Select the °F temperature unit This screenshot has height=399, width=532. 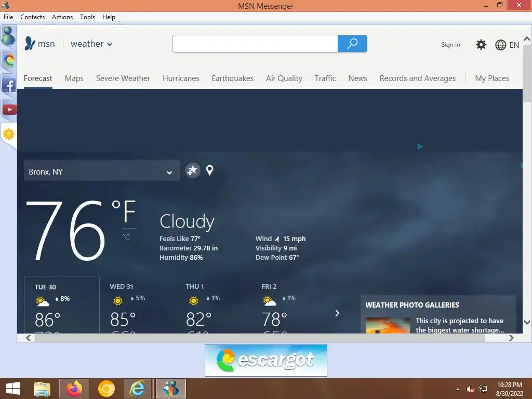(x=124, y=211)
